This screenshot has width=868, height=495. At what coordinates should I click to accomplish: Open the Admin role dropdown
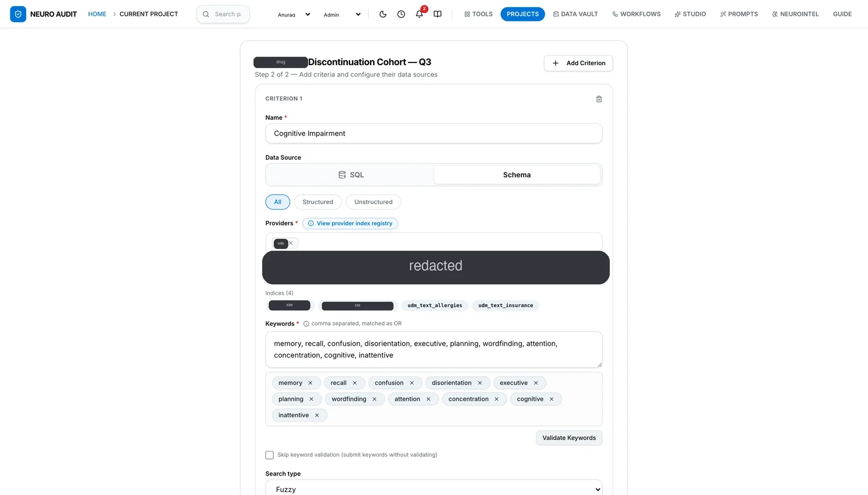(342, 15)
